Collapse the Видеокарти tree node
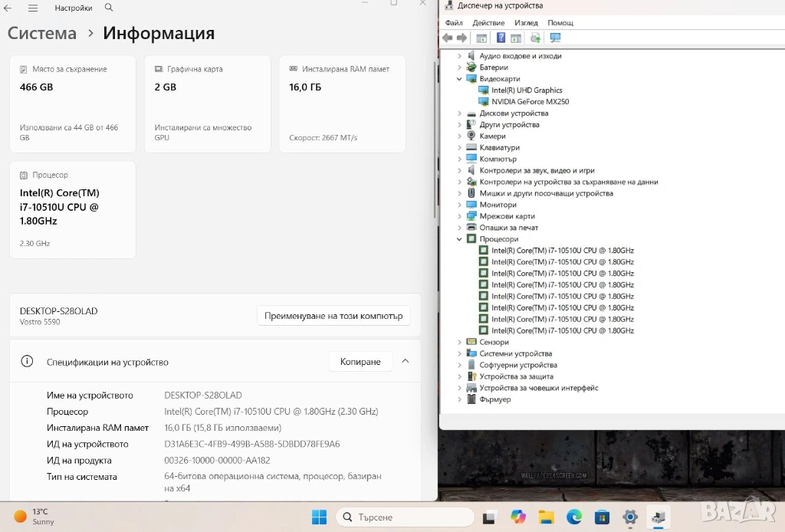Viewport: 785px width, 532px height. coord(460,79)
